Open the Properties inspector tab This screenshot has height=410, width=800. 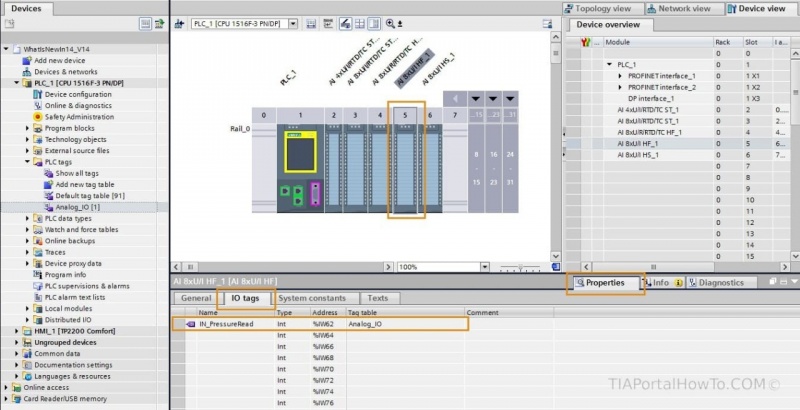click(605, 283)
